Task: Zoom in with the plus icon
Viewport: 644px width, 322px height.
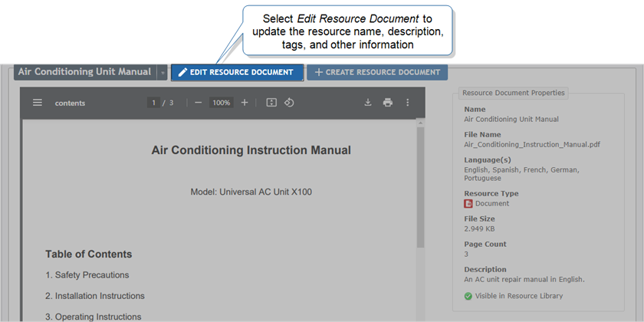Action: pyautogui.click(x=245, y=103)
